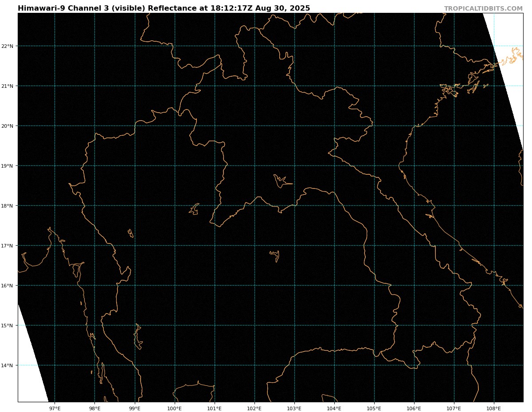Click the 16°N latitude label
532x412 pixels.
click(8, 286)
